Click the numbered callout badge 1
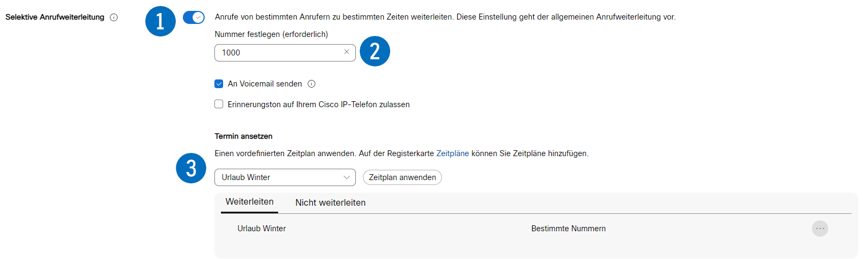 click(x=161, y=21)
